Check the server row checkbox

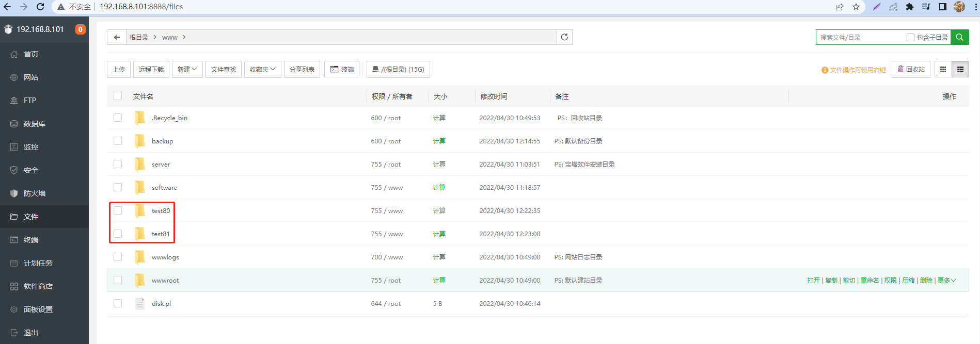point(118,164)
